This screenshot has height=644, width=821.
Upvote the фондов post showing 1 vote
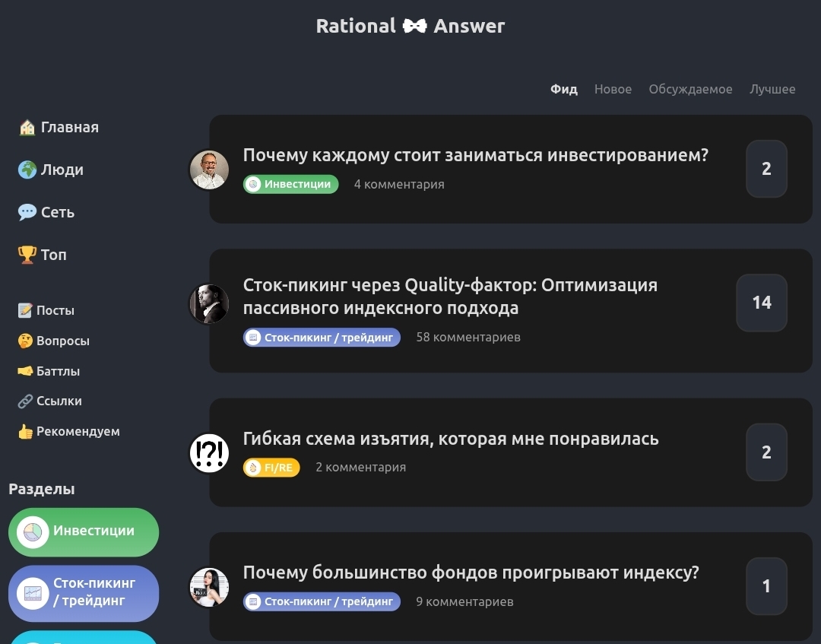click(x=766, y=586)
